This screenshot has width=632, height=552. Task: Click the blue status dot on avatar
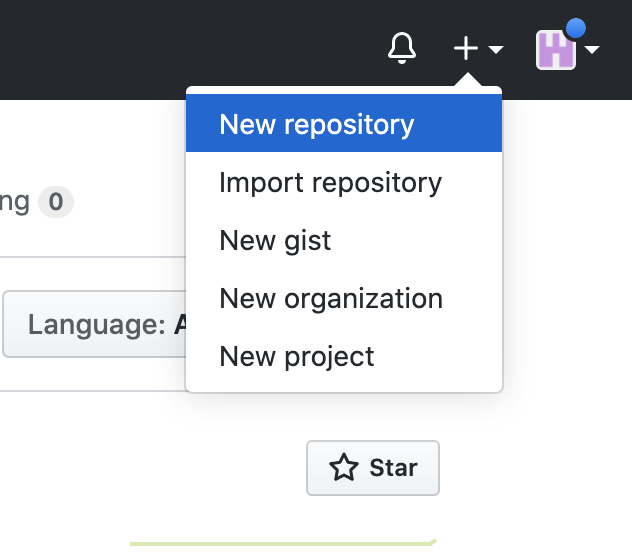575,29
